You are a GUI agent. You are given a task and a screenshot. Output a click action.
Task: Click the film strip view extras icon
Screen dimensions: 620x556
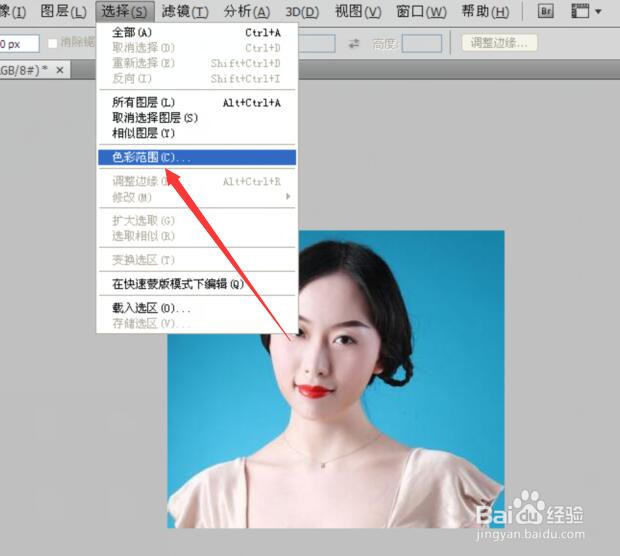coord(580,11)
